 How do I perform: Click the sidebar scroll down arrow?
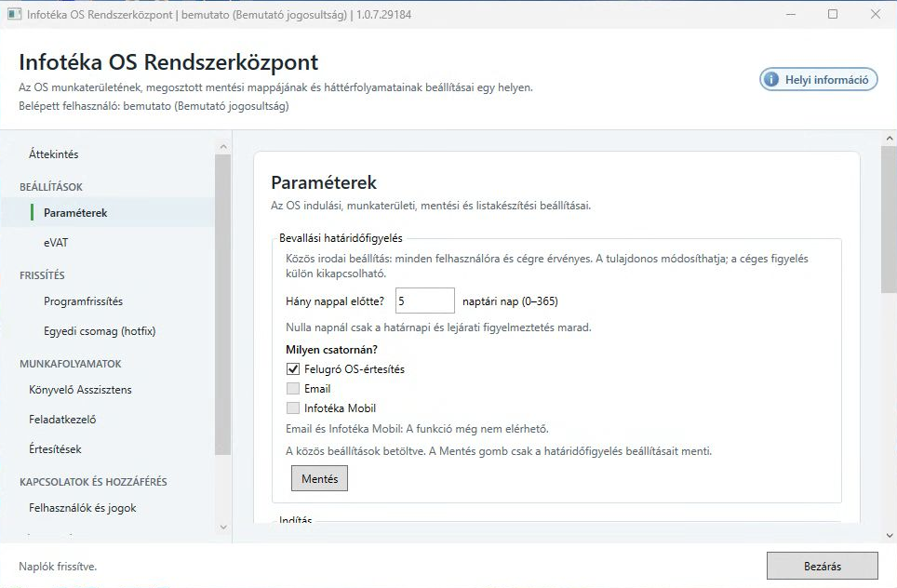[223, 528]
